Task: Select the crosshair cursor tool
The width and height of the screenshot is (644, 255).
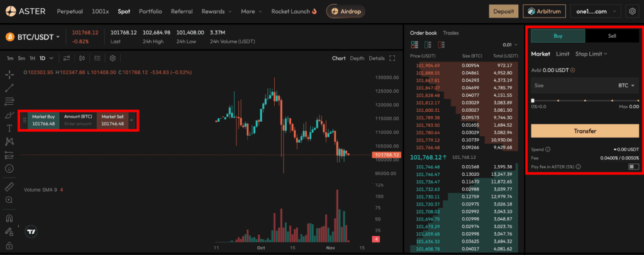Action: (x=9, y=74)
